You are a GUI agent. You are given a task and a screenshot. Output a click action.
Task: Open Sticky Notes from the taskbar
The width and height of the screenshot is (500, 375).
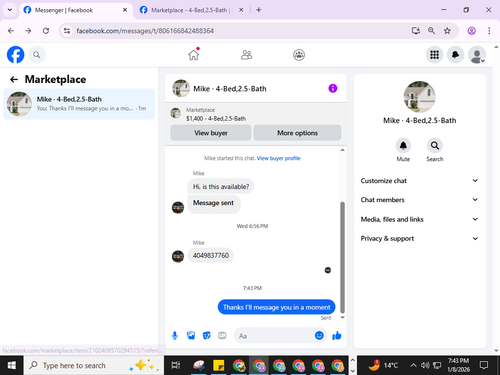point(219,365)
